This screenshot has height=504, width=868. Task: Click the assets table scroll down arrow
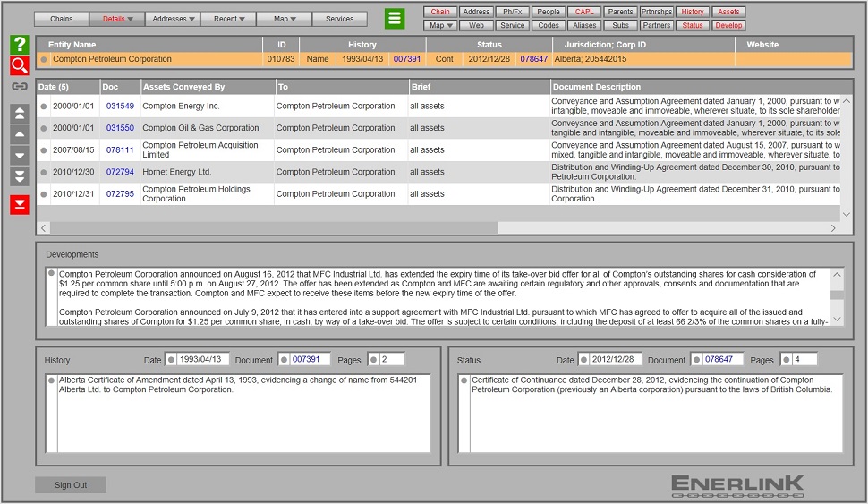(847, 215)
